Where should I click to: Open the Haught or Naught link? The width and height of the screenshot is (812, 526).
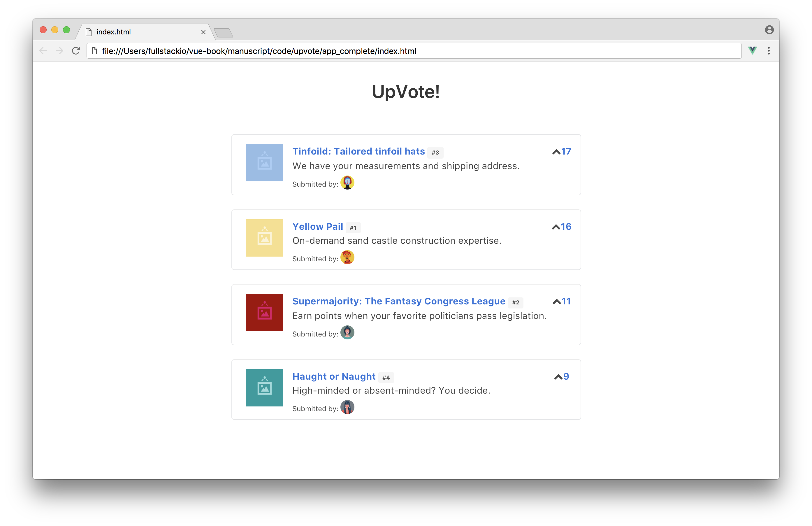334,376
